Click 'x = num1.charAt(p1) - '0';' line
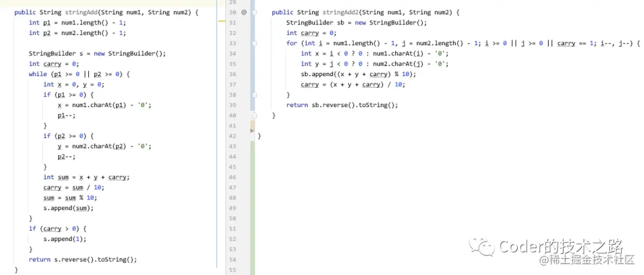 point(105,105)
